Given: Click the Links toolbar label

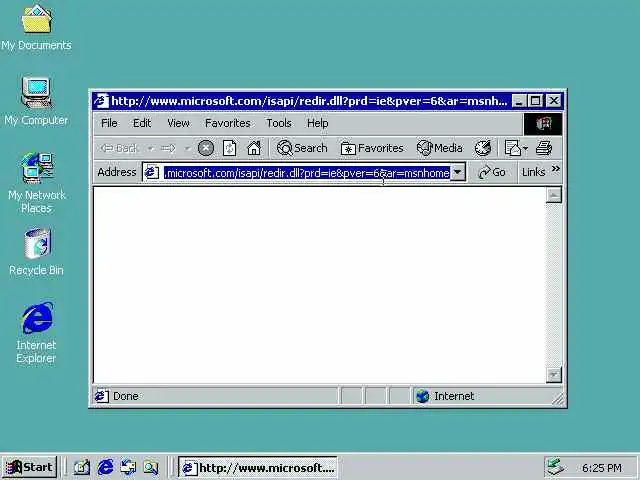Looking at the screenshot, I should 533,172.
